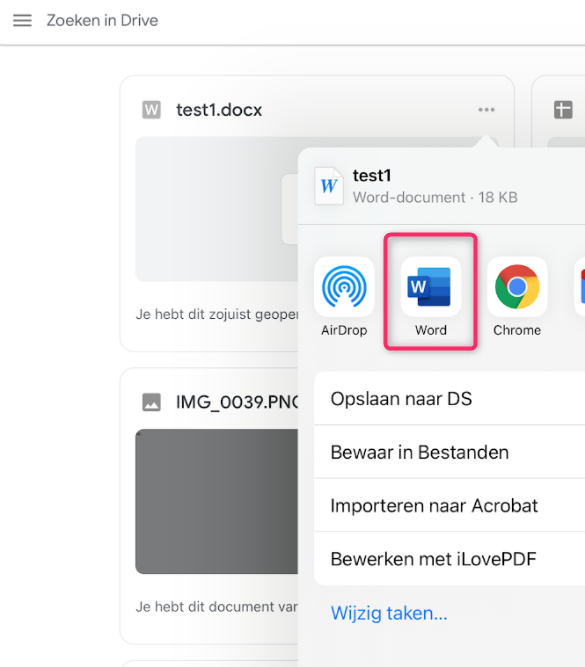Open the three-dot menu for test1.docx
585x667 pixels.
pyautogui.click(x=486, y=110)
